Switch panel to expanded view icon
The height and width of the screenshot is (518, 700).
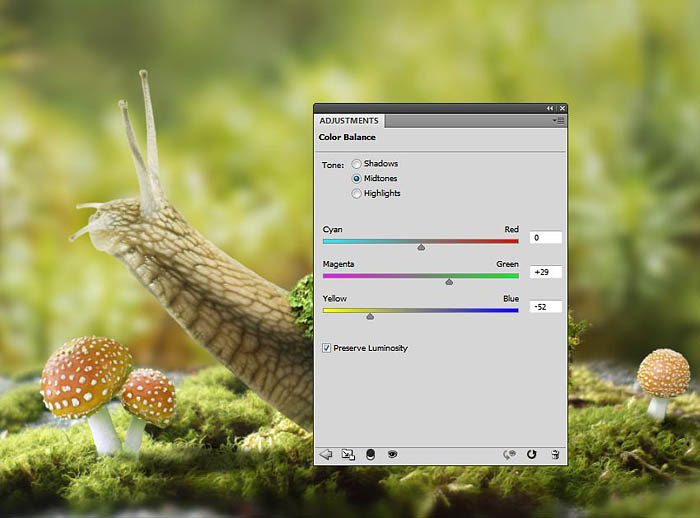point(348,454)
